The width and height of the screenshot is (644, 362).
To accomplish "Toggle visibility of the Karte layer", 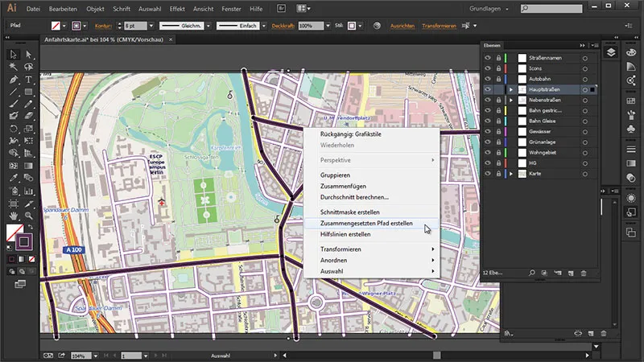I will 488,173.
